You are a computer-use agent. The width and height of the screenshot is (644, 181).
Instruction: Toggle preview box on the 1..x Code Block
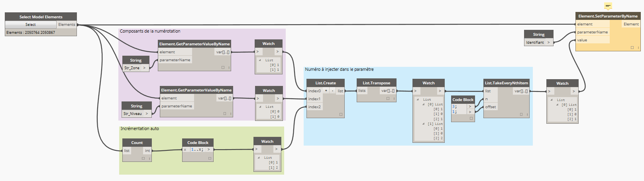tap(210, 158)
